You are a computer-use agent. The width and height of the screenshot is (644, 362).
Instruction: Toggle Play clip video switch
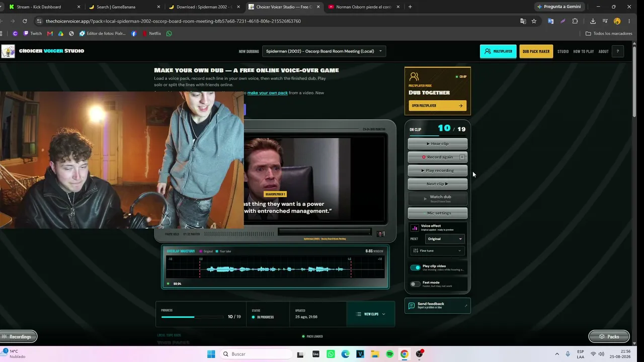[x=415, y=267]
